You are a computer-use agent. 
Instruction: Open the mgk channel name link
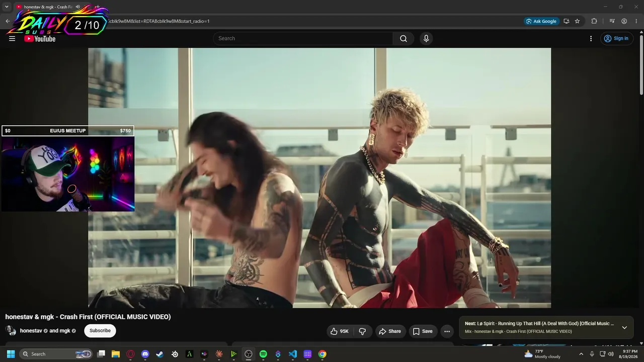(65, 331)
